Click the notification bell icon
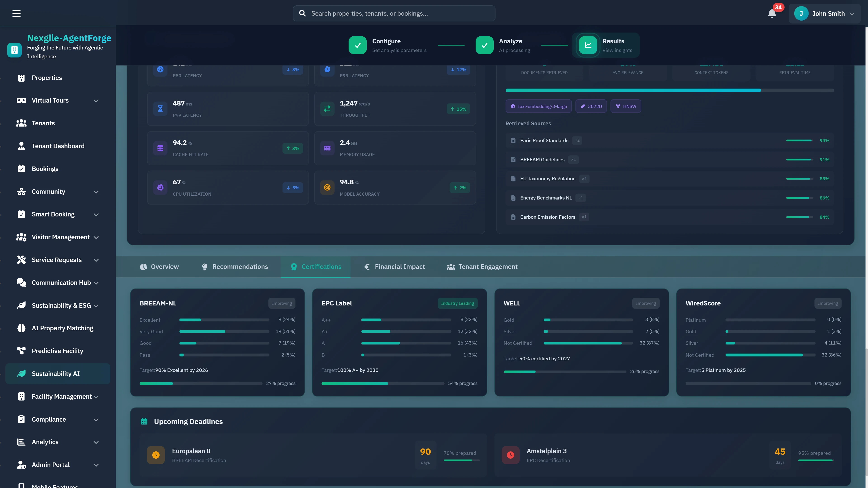Screen dimensions: 868x488 click(x=772, y=14)
